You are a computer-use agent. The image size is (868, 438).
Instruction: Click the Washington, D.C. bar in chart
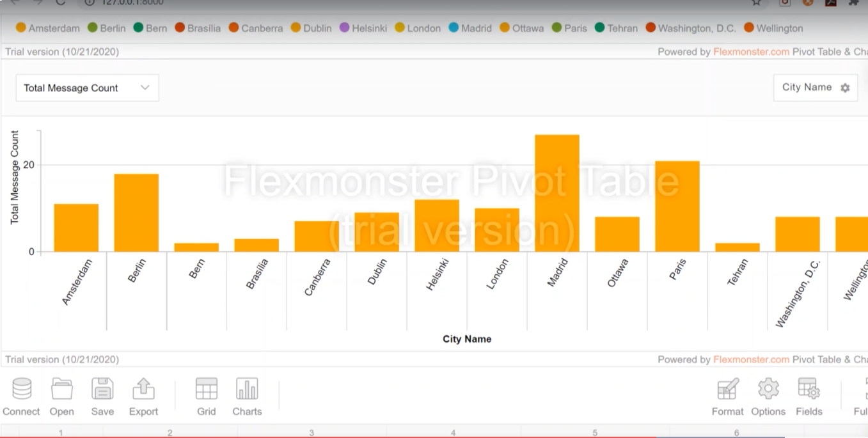pos(798,234)
